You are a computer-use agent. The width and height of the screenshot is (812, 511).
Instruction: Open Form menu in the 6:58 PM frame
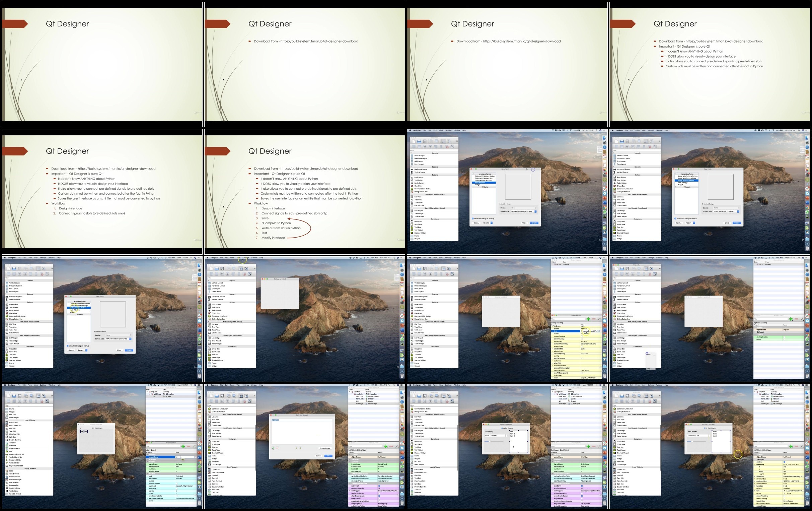click(x=435, y=130)
